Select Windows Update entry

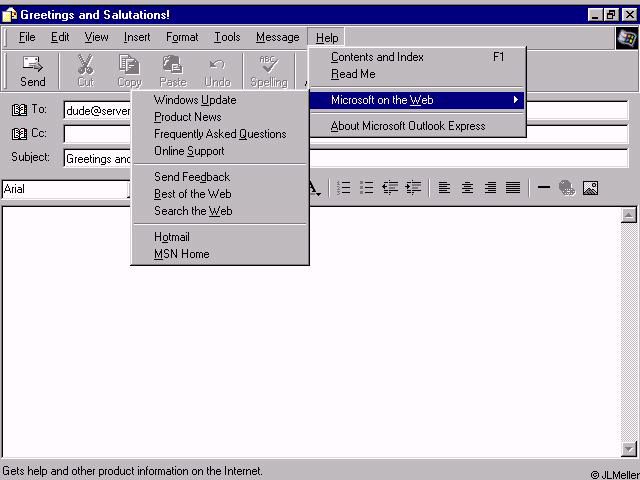(x=220, y=100)
